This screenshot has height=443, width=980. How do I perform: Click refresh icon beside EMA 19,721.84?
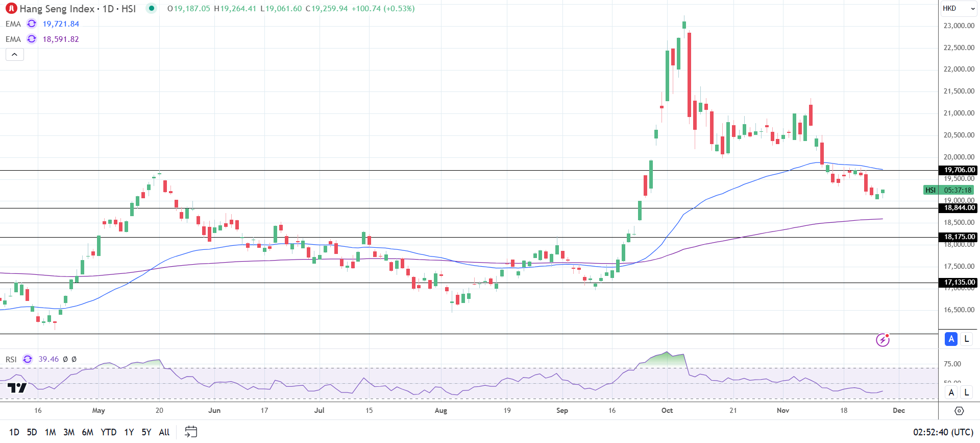click(32, 24)
